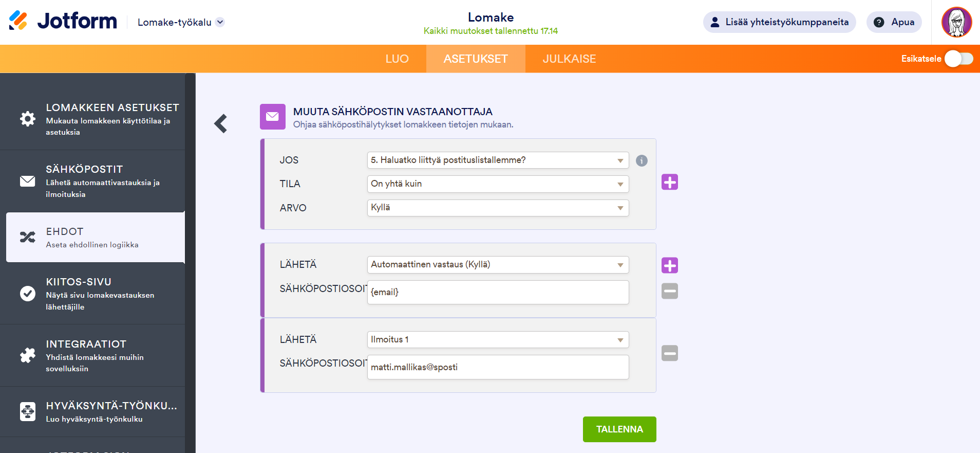Open the LÄHETÄ Ilmoitus 1 dropdown

click(498, 339)
